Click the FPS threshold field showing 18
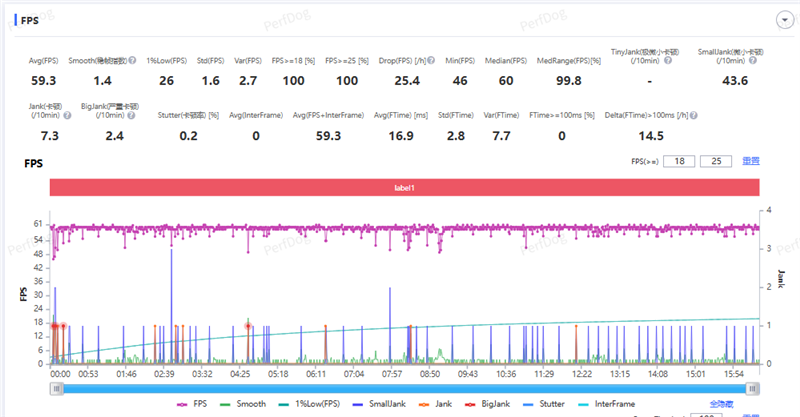Screen dimensions: 800x417 click(681, 161)
